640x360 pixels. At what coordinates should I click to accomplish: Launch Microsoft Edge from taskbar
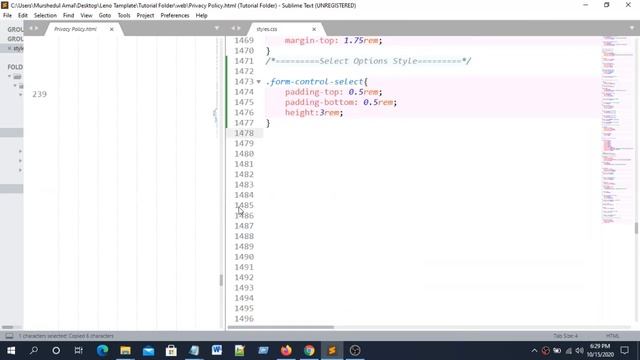(x=102, y=351)
